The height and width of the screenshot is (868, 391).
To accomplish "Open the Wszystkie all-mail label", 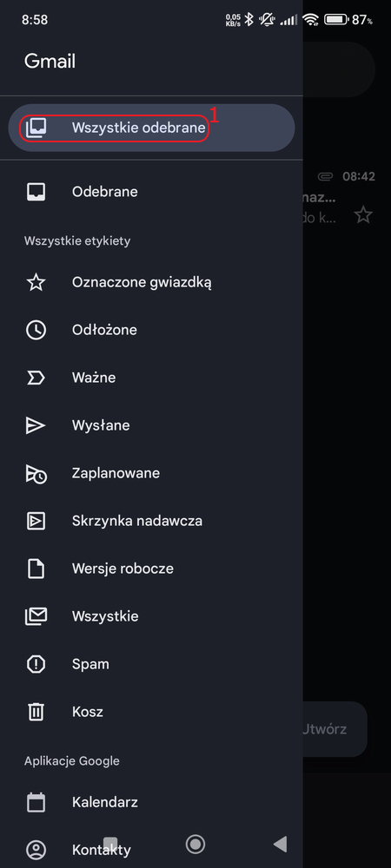I will tap(151, 616).
